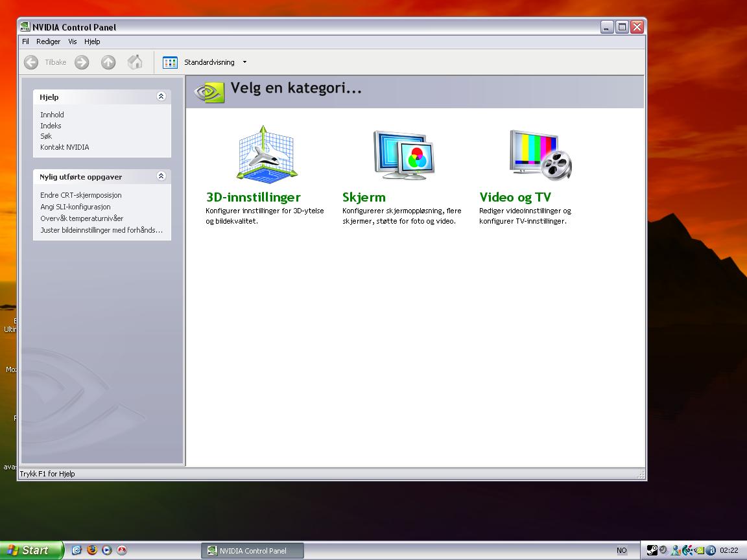
Task: Click the Steam tray icon
Action: (x=652, y=550)
